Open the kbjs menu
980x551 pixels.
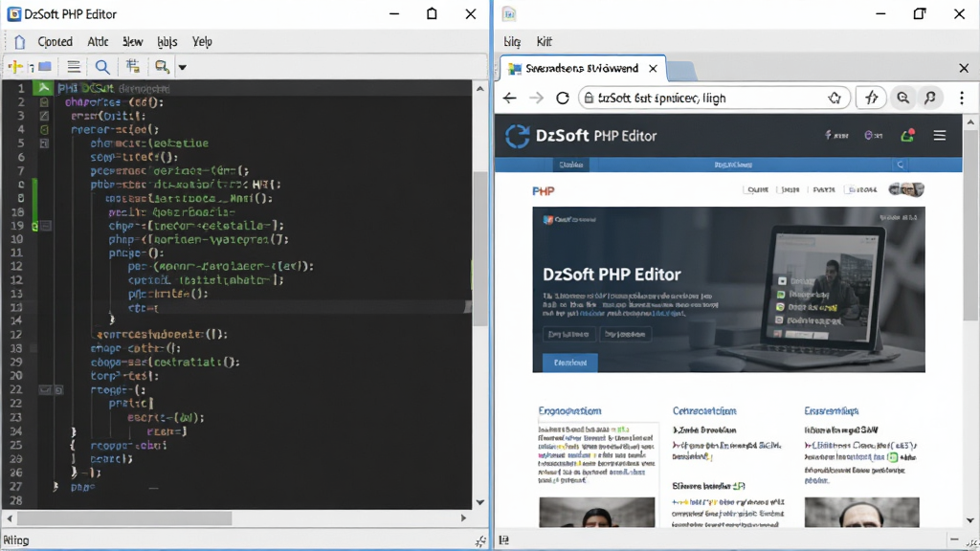tap(167, 42)
